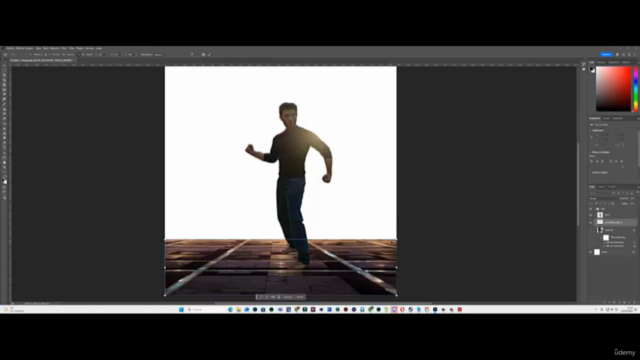This screenshot has height=360, width=640.
Task: Open blending options of the first smart filter
Action: 634,242
